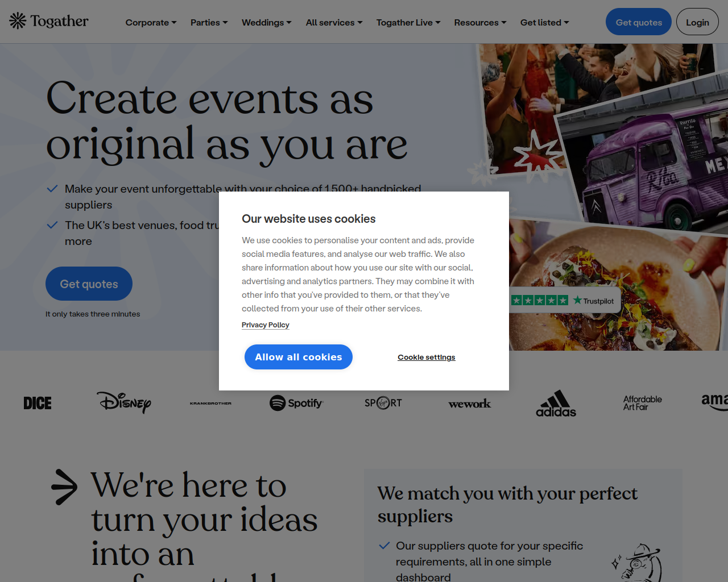Expand the Parties dropdown menu
The height and width of the screenshot is (582, 728).
(x=209, y=22)
